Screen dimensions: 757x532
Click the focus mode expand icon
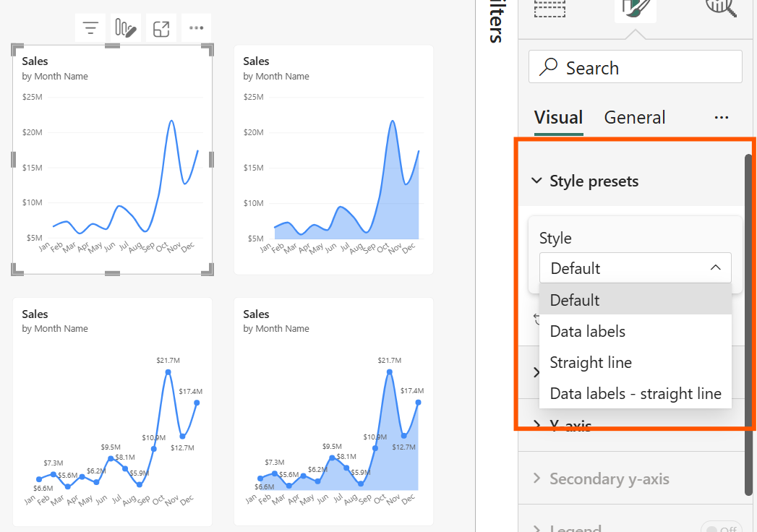point(161,28)
